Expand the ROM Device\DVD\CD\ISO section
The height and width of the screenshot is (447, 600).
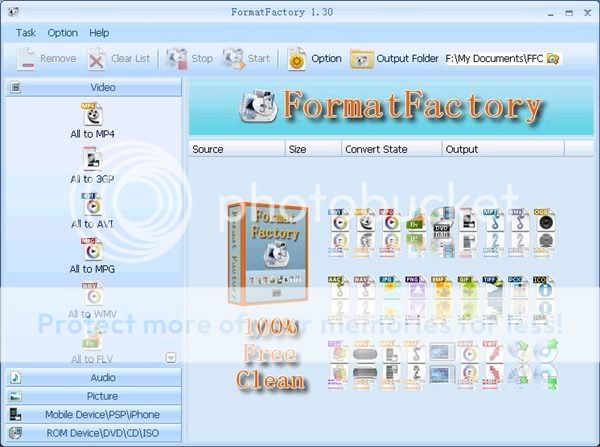(94, 433)
